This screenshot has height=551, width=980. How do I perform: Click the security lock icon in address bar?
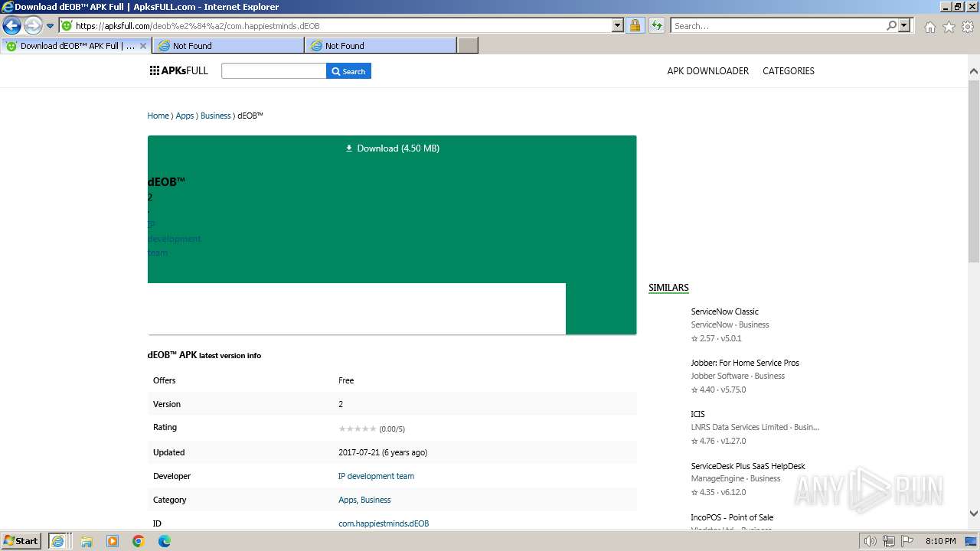635,26
